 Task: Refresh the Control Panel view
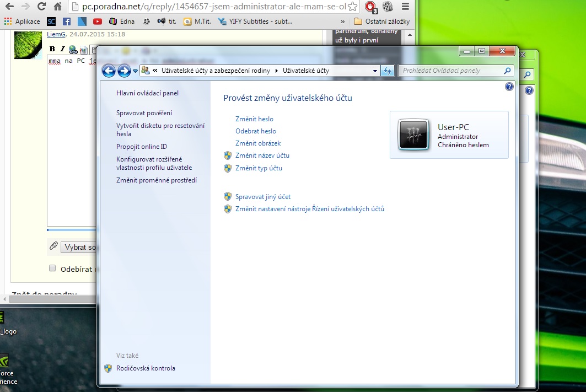click(x=388, y=71)
